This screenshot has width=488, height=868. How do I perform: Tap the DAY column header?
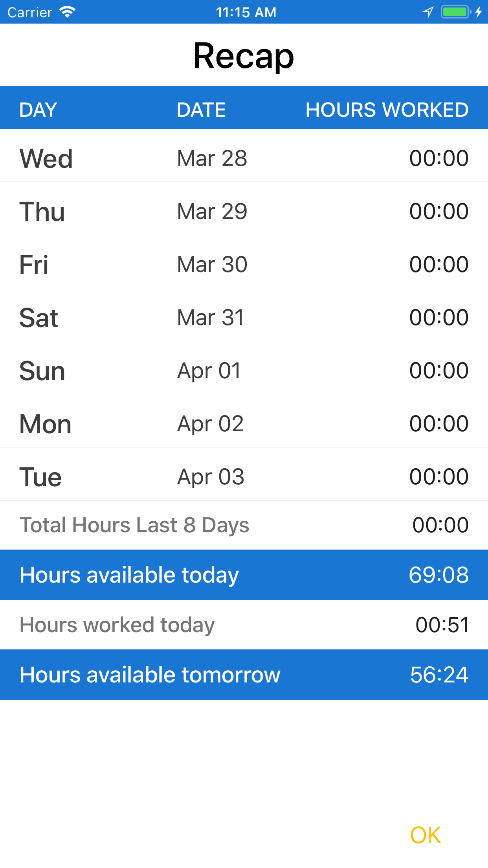pos(39,110)
